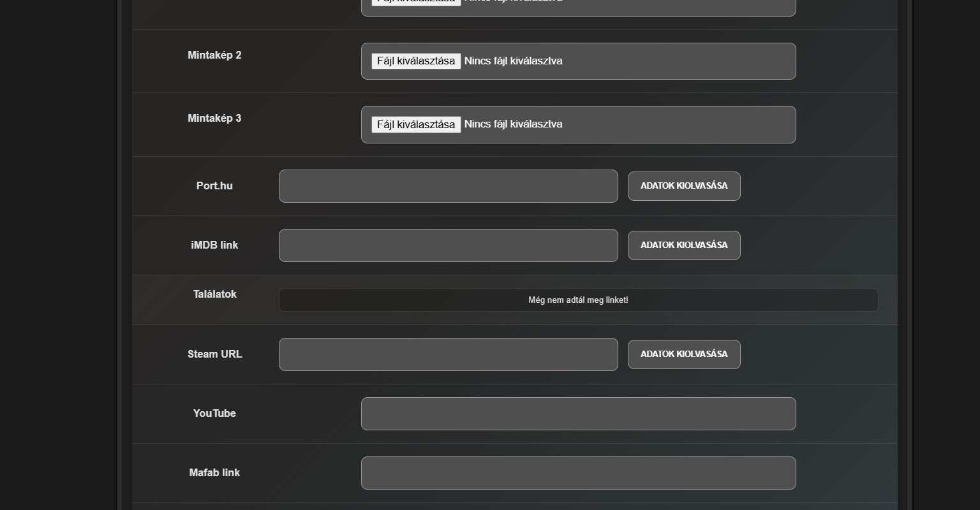Click Fájl kiválasztása button for Mintakép 3
The width and height of the screenshot is (980, 510).
tap(416, 124)
